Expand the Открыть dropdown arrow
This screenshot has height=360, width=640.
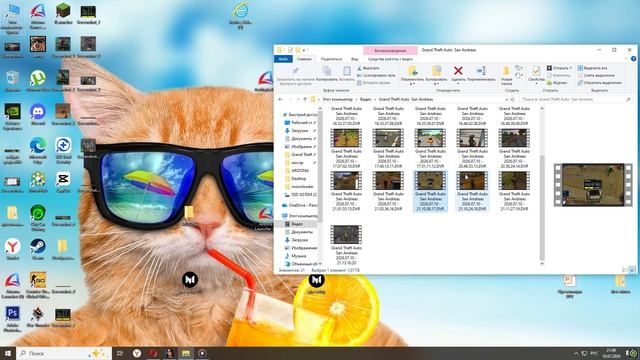(571, 68)
